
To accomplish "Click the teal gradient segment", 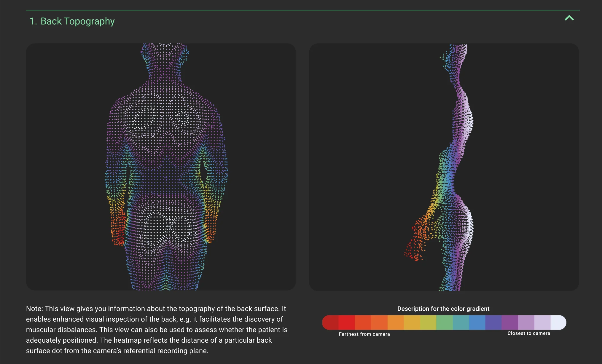I will point(461,323).
